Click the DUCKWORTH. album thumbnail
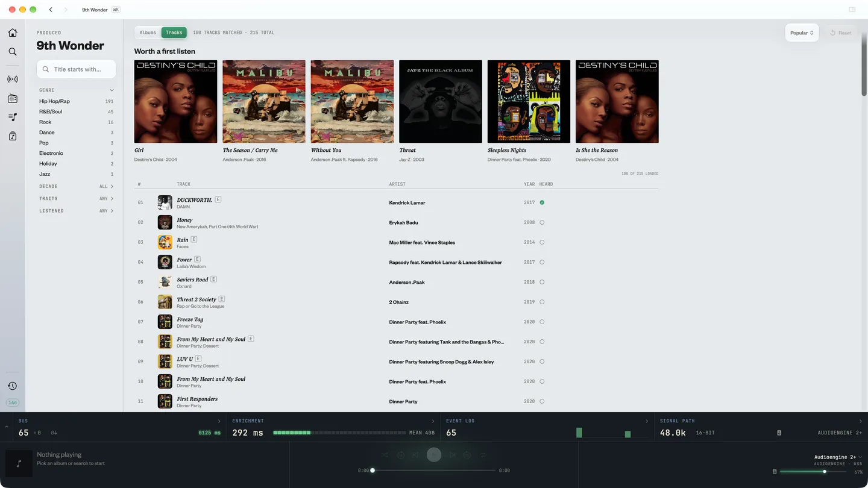This screenshot has width=868, height=488. coord(165,202)
